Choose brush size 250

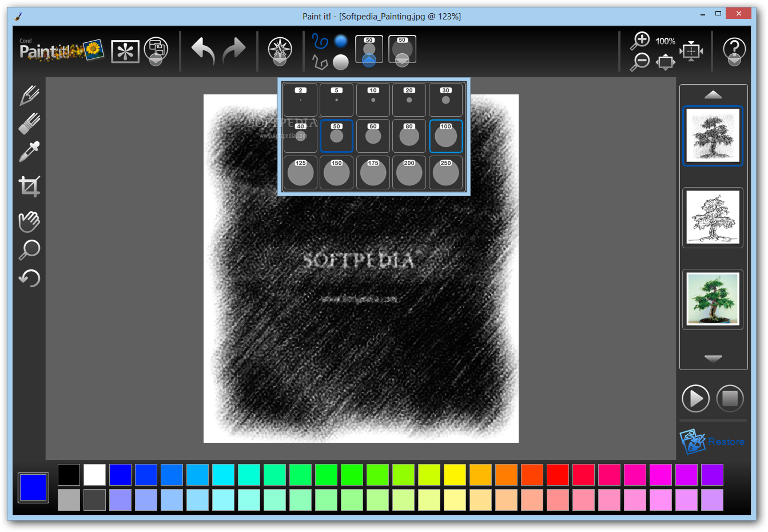[445, 172]
